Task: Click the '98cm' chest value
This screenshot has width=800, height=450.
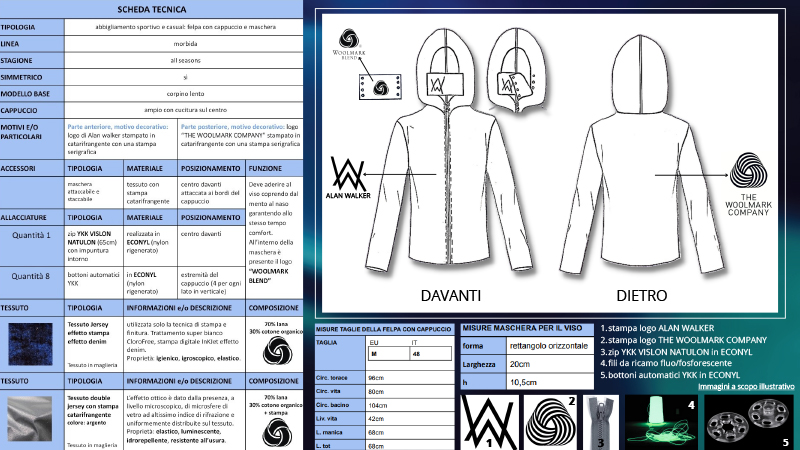Action: (376, 378)
